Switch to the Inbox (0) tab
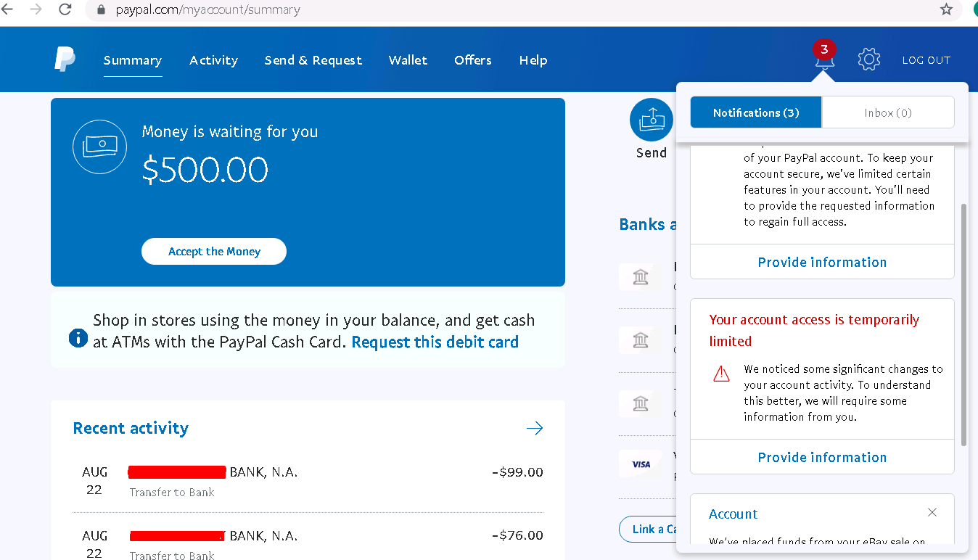Viewport: 978px width, 560px height. 888,112
